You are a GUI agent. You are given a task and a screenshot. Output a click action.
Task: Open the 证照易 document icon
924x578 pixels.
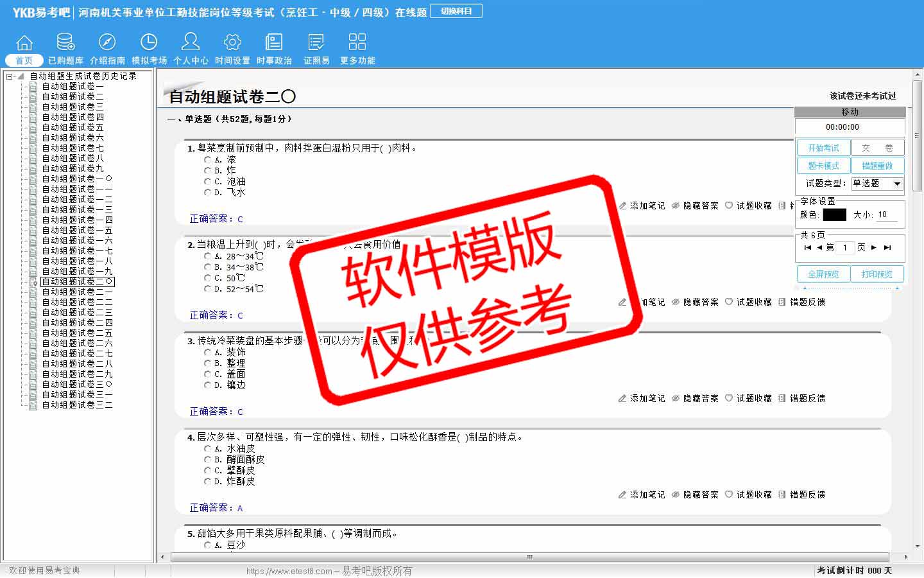tap(316, 43)
